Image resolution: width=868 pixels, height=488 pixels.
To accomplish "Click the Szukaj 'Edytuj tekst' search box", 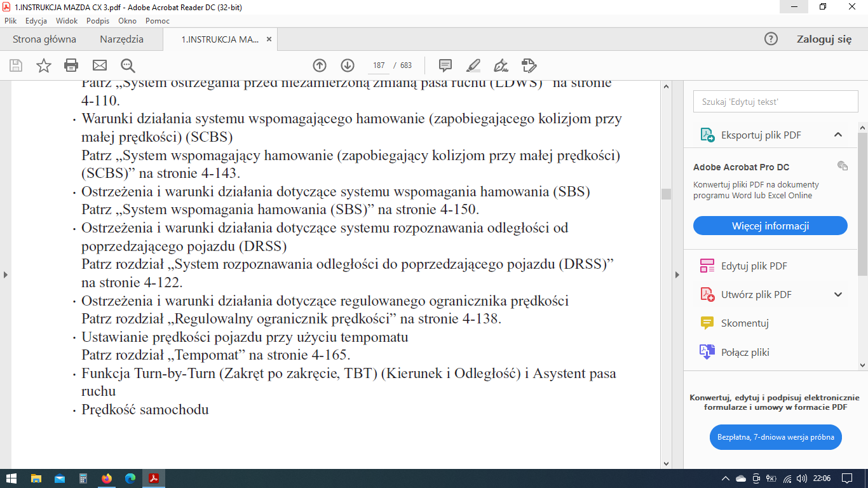I will pos(775,102).
